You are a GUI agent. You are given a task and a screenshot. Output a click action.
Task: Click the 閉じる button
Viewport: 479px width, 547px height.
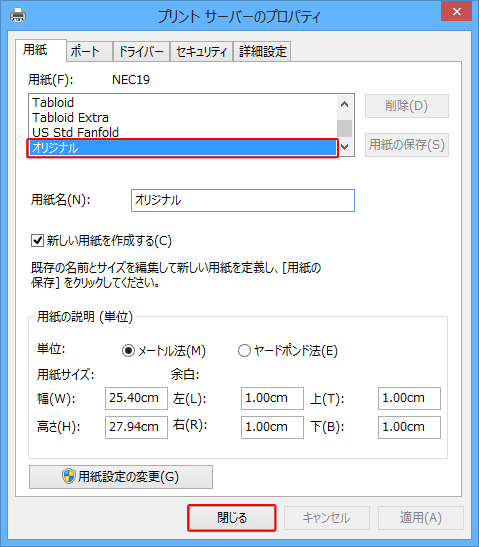(232, 518)
